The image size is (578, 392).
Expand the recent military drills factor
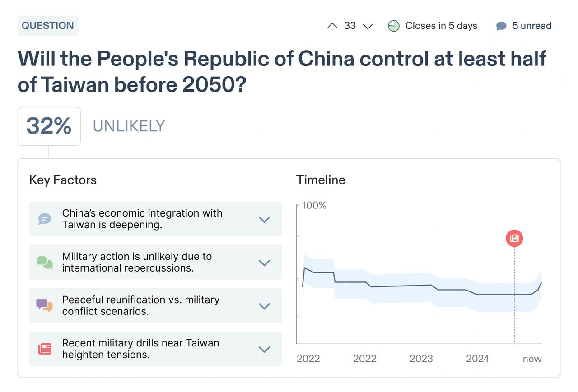point(264,349)
